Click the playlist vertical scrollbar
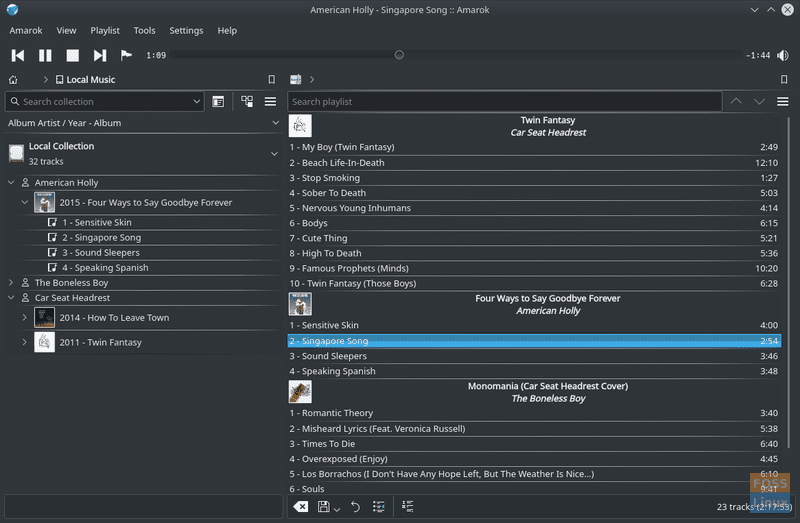 click(789, 283)
